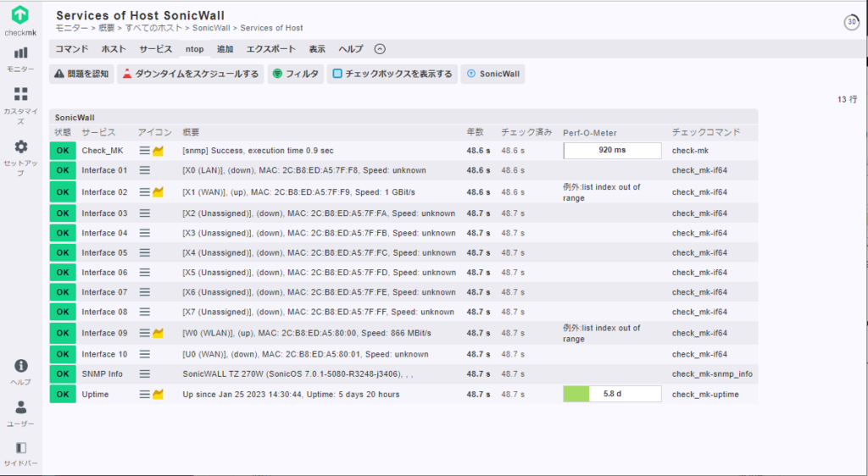Open the ntop menu
Screen dimensions: 868x476
[x=195, y=48]
